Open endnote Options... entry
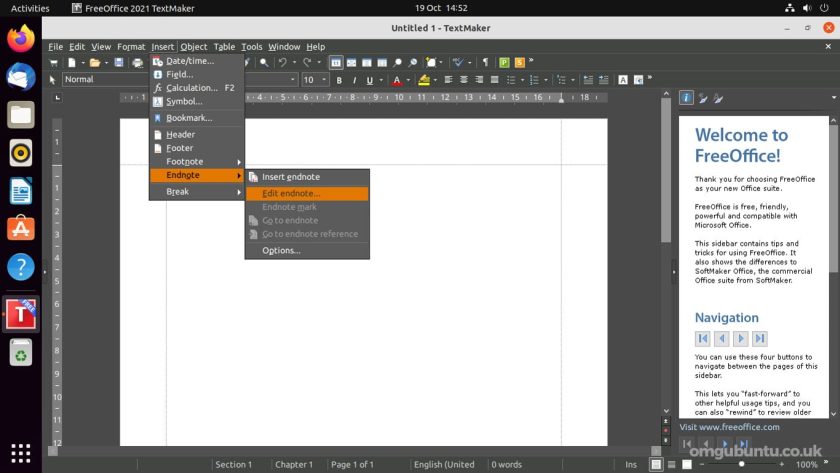 coord(307,250)
